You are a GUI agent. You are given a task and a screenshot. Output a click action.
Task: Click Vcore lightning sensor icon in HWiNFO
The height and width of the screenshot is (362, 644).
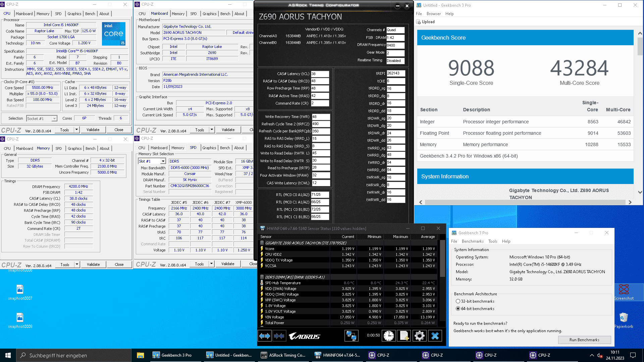(x=262, y=249)
